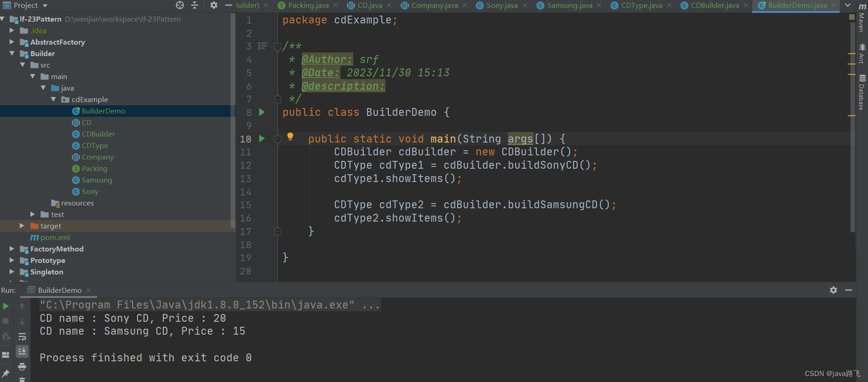Click the stop process square icon
This screenshot has height=382, width=868.
(6, 321)
